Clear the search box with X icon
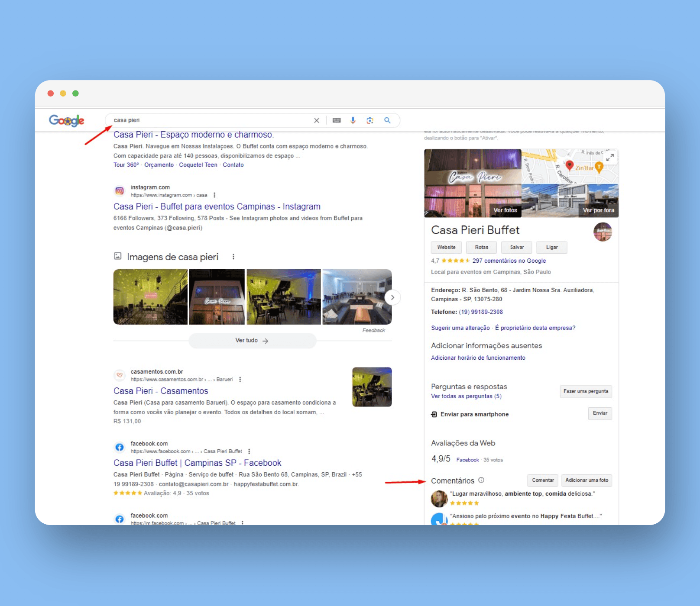Viewport: 700px width, 606px height. [317, 120]
